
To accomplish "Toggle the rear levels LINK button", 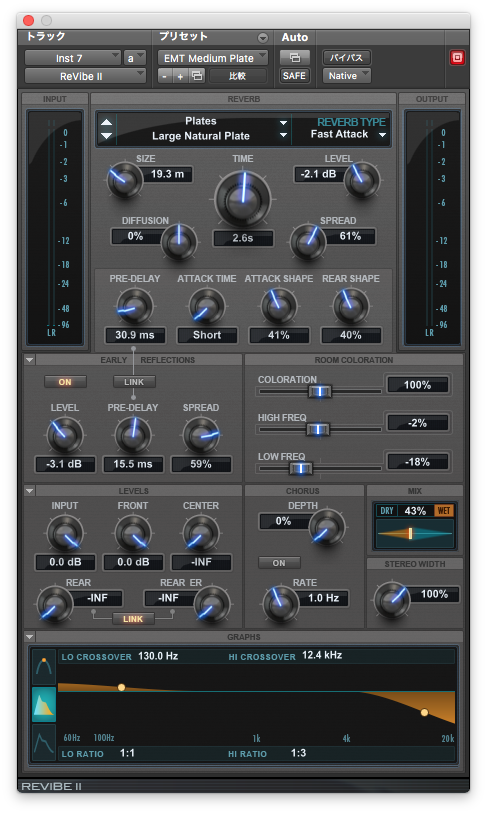I will [133, 619].
